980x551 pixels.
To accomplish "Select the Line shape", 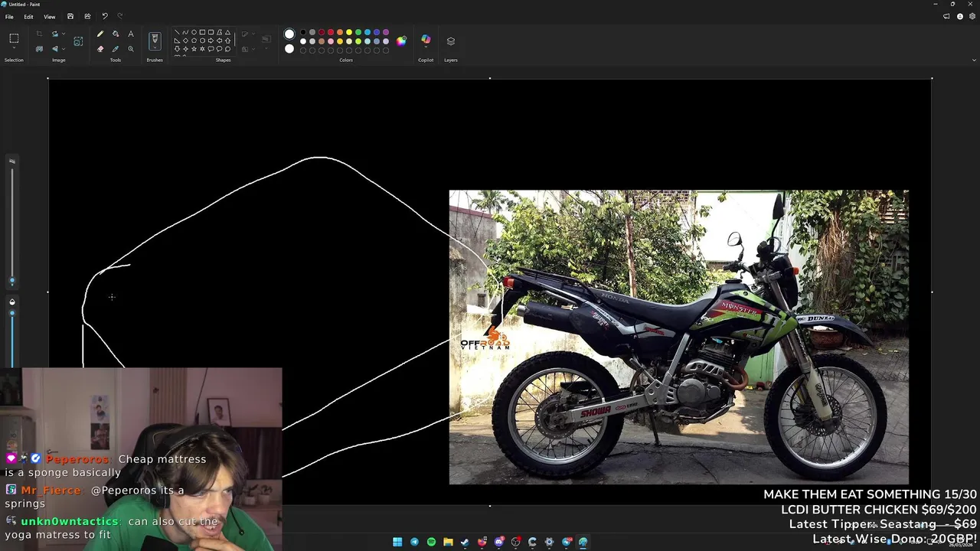I will point(177,32).
